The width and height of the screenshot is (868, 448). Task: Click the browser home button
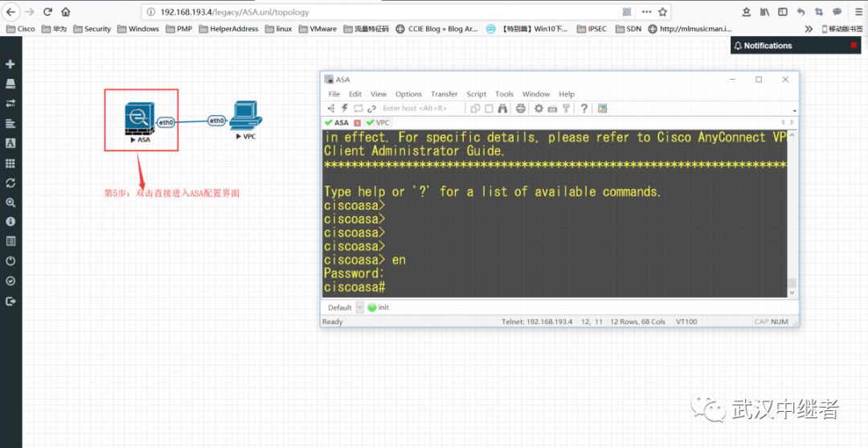pyautogui.click(x=65, y=11)
